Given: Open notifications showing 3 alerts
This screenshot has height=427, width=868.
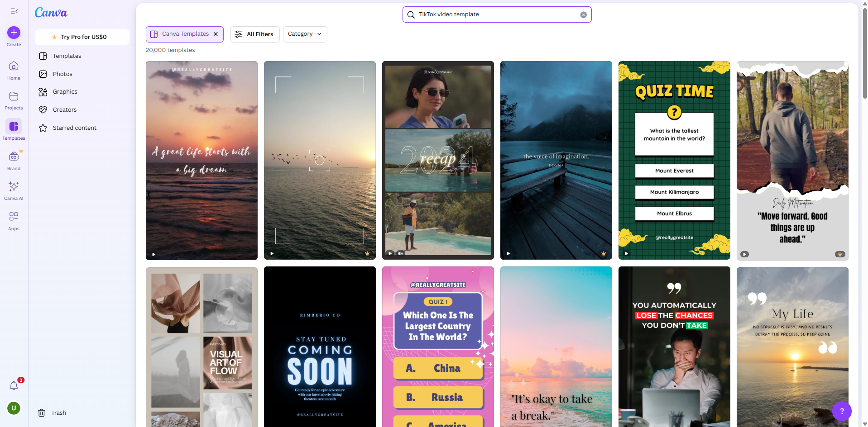Looking at the screenshot, I should click(14, 385).
